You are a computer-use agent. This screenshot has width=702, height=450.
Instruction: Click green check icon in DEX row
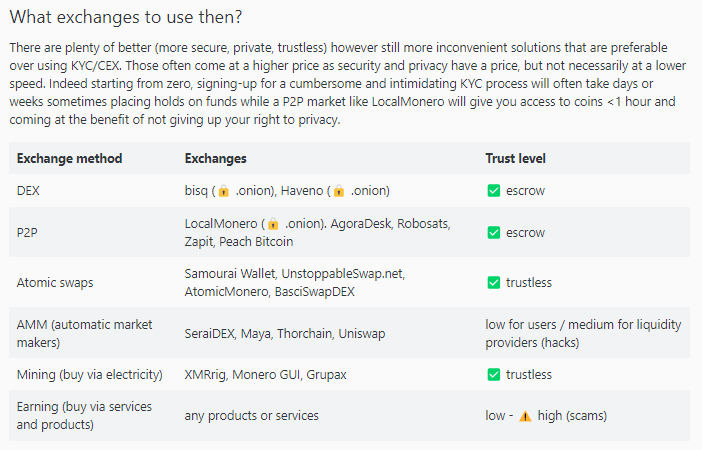tap(493, 191)
